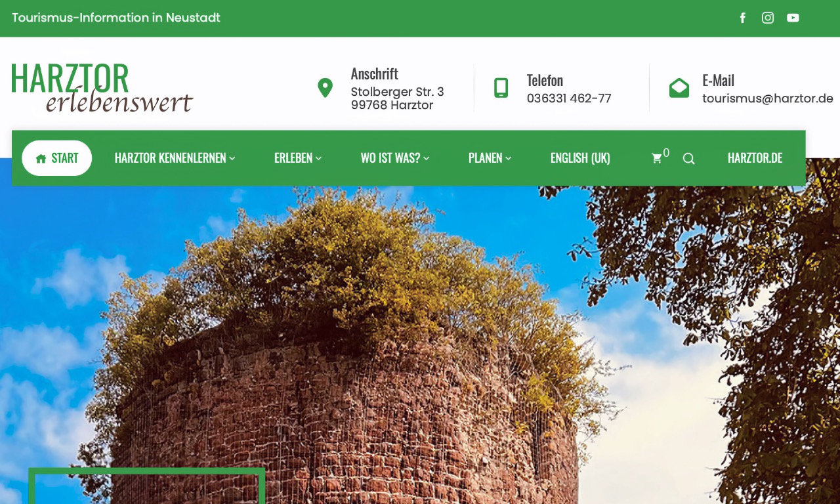Open the Facebook page via header icon
This screenshot has width=840, height=504.
click(742, 18)
